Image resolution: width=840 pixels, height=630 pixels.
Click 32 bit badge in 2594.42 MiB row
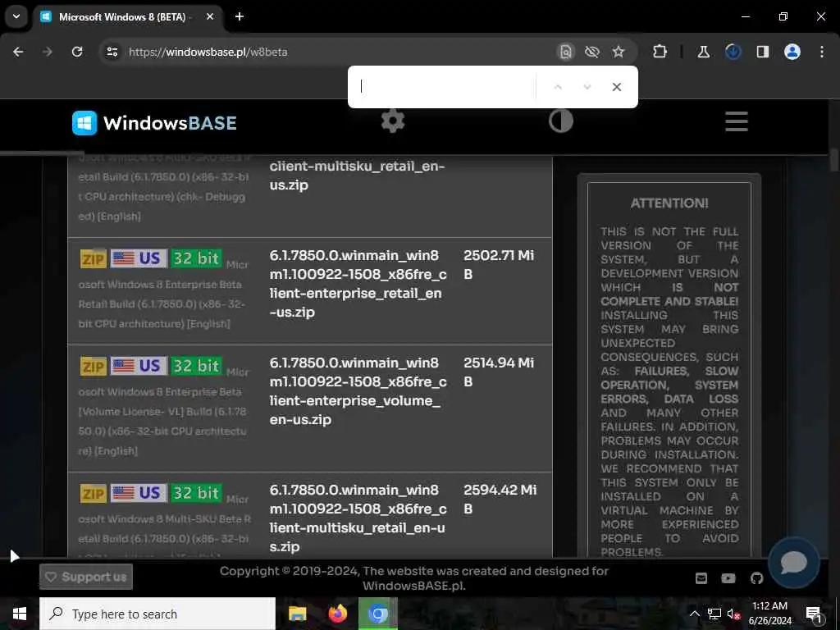(196, 493)
